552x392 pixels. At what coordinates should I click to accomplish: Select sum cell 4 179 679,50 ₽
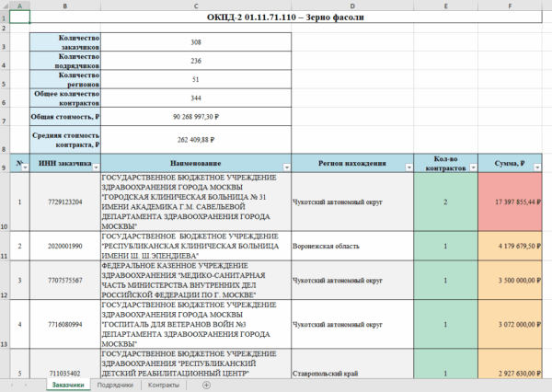click(x=510, y=246)
